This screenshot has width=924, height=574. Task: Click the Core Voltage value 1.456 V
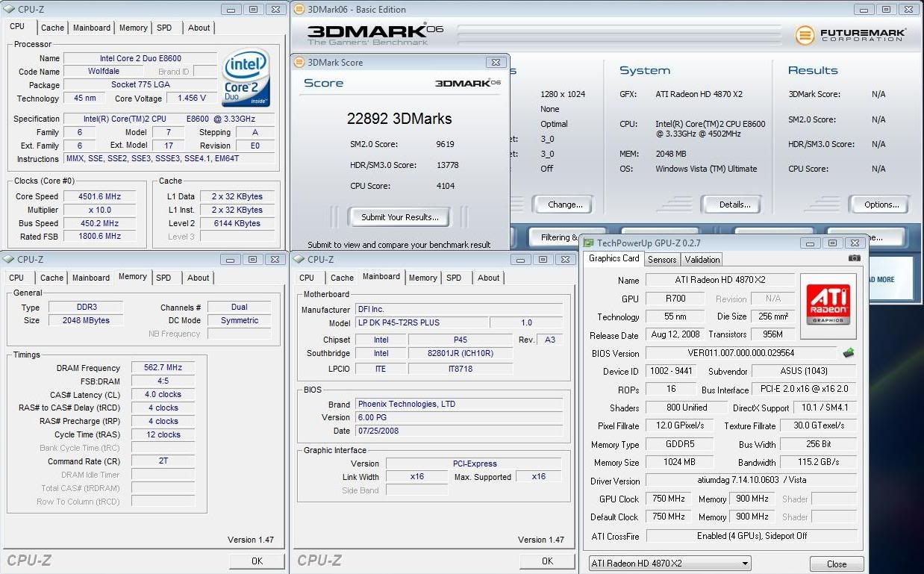192,98
